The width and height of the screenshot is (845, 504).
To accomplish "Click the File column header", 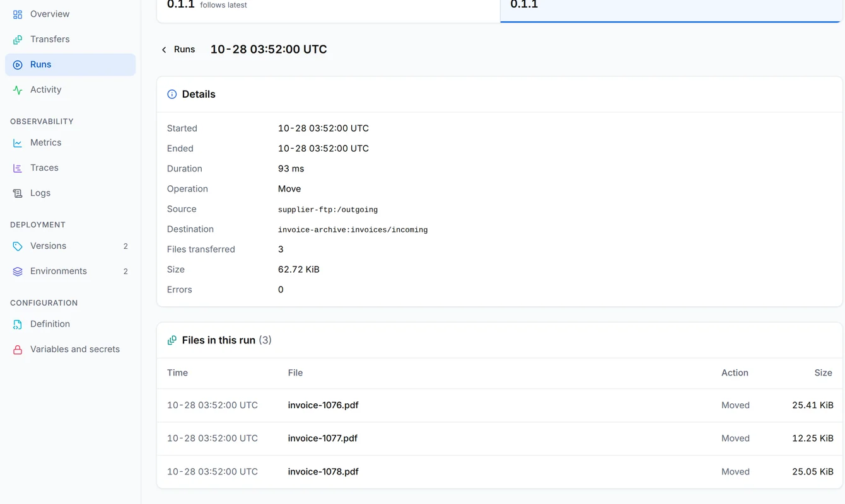I will (x=295, y=373).
